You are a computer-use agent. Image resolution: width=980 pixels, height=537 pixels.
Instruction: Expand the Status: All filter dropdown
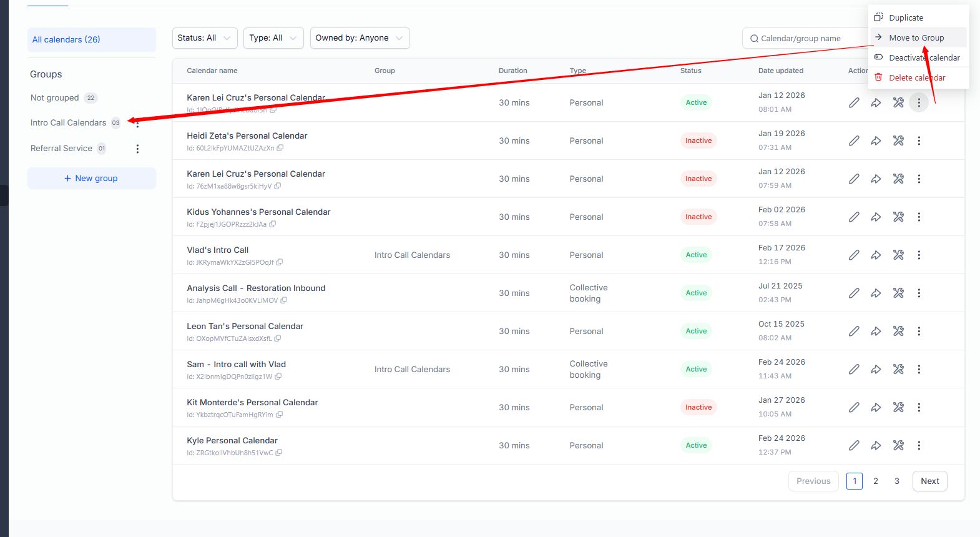click(x=205, y=38)
